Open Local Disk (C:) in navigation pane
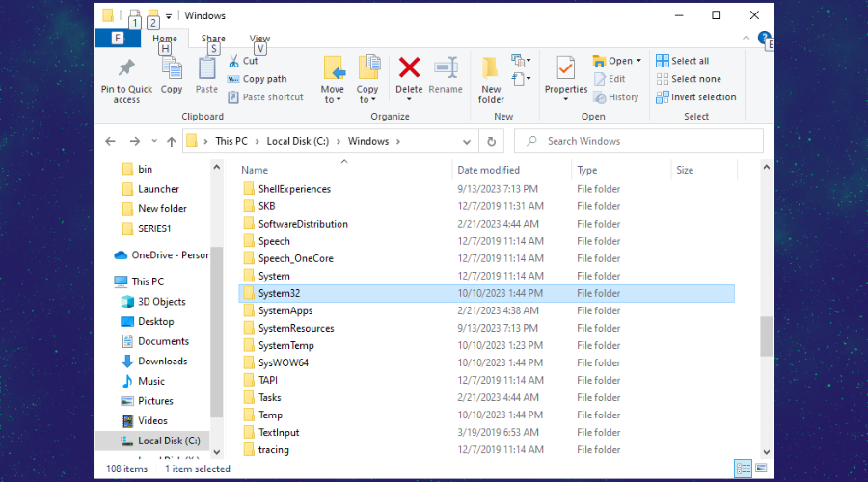This screenshot has width=868, height=482. click(x=152, y=442)
